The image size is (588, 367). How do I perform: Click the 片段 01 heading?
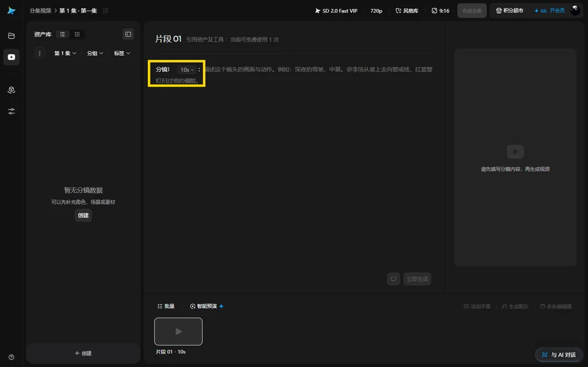point(168,39)
